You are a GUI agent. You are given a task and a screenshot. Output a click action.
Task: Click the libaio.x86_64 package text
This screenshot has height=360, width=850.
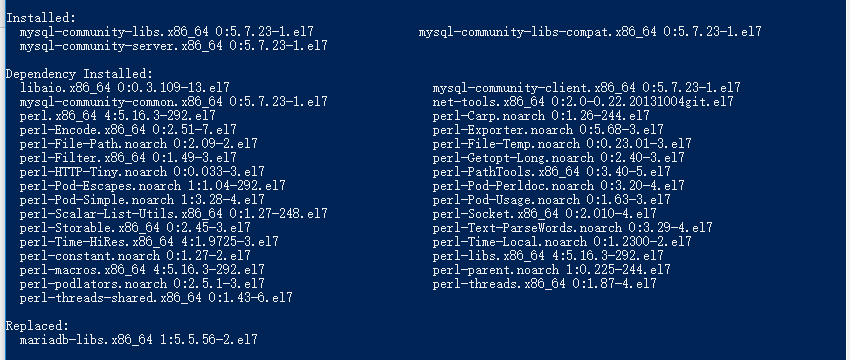(x=125, y=88)
